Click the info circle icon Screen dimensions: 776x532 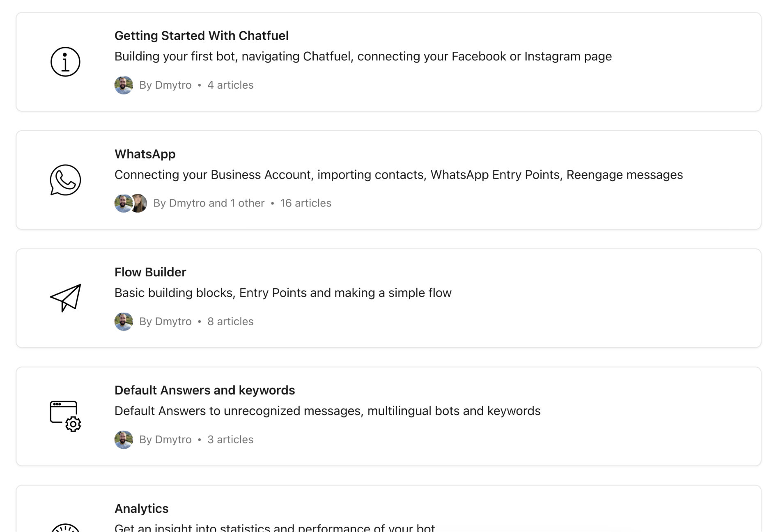tap(65, 62)
